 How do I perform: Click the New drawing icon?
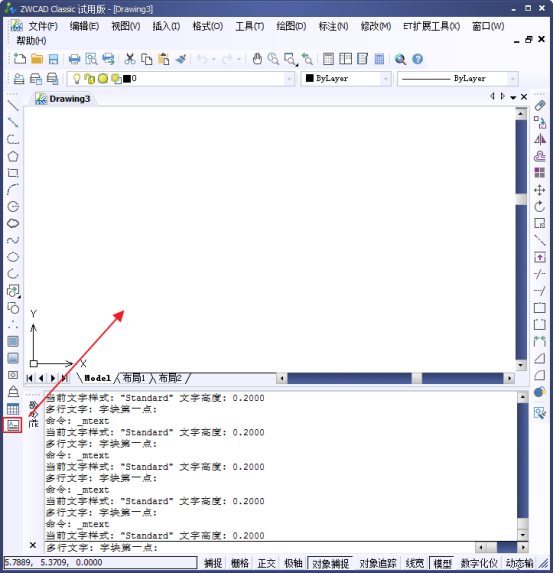(19, 59)
